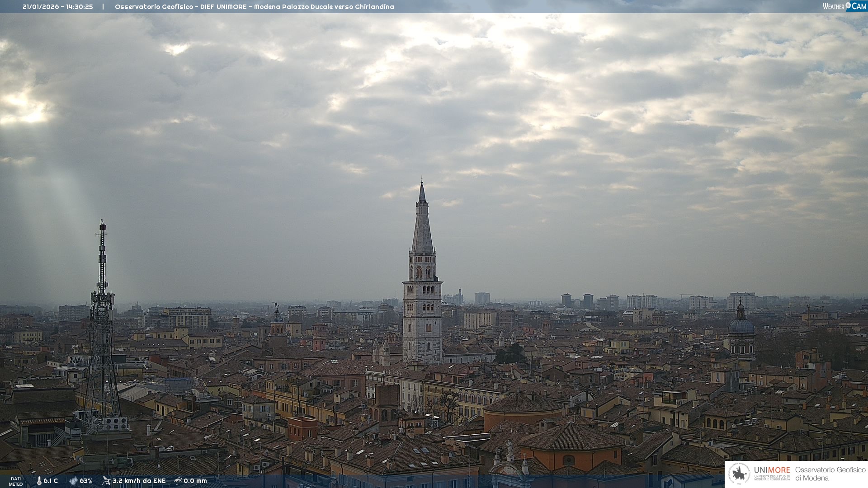Click the DATI METEO label
Image resolution: width=868 pixels, height=488 pixels.
[x=16, y=481]
